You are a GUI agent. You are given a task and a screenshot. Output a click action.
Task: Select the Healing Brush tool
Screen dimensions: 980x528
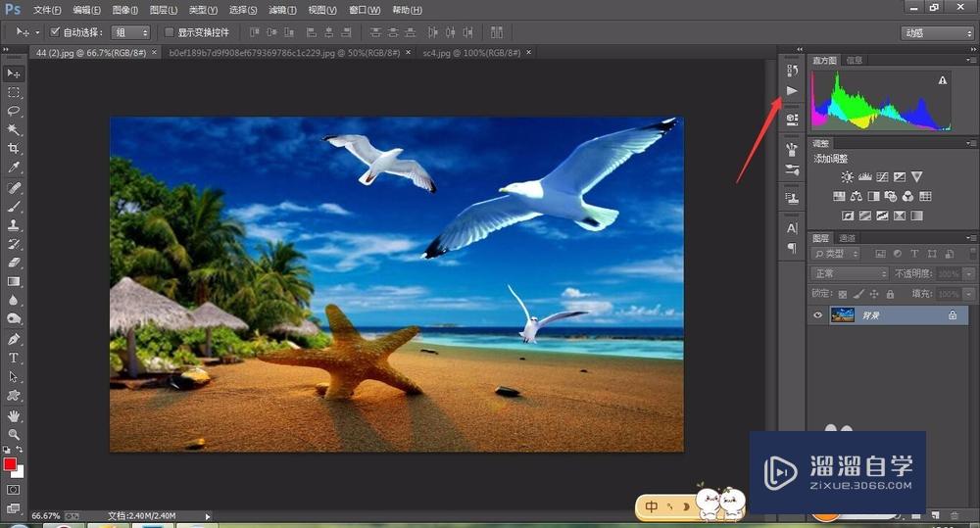click(13, 187)
